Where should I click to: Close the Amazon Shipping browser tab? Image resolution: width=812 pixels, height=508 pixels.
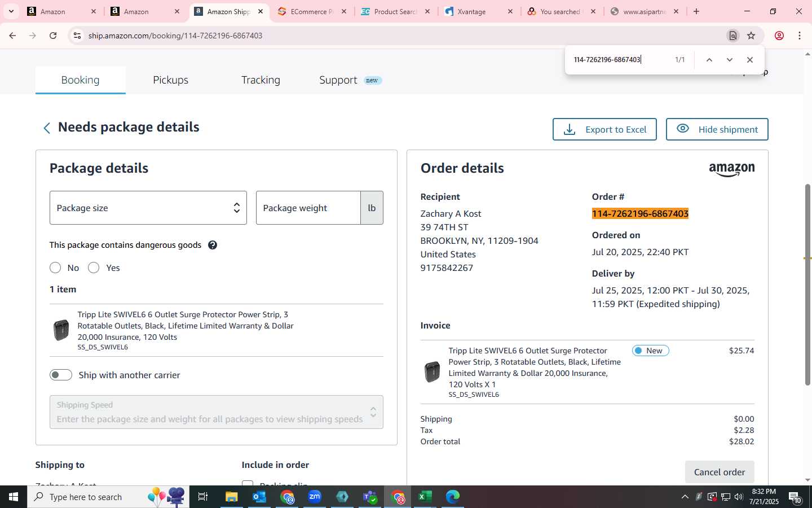coord(261,11)
